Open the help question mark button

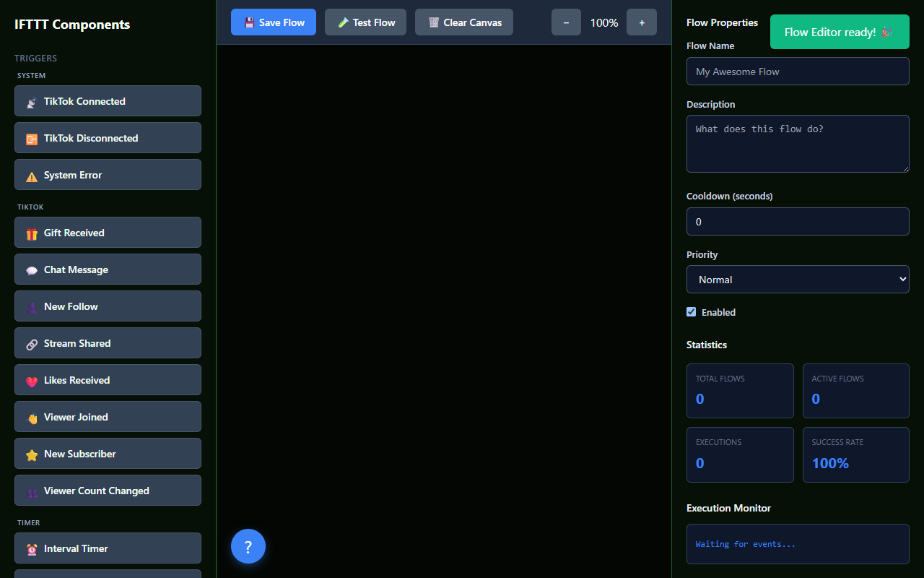coord(248,546)
